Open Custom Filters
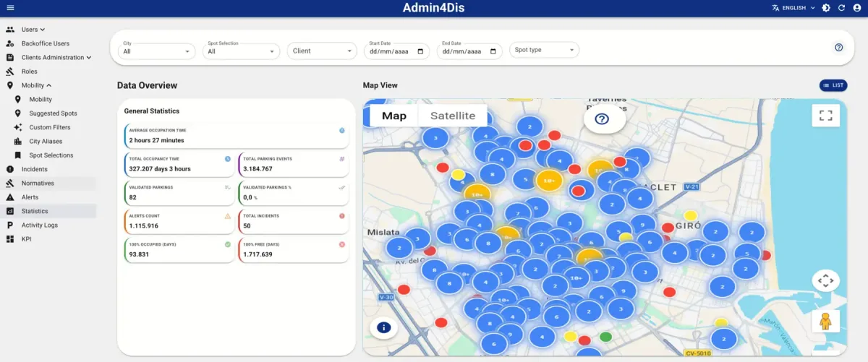The image size is (868, 362). pos(50,127)
